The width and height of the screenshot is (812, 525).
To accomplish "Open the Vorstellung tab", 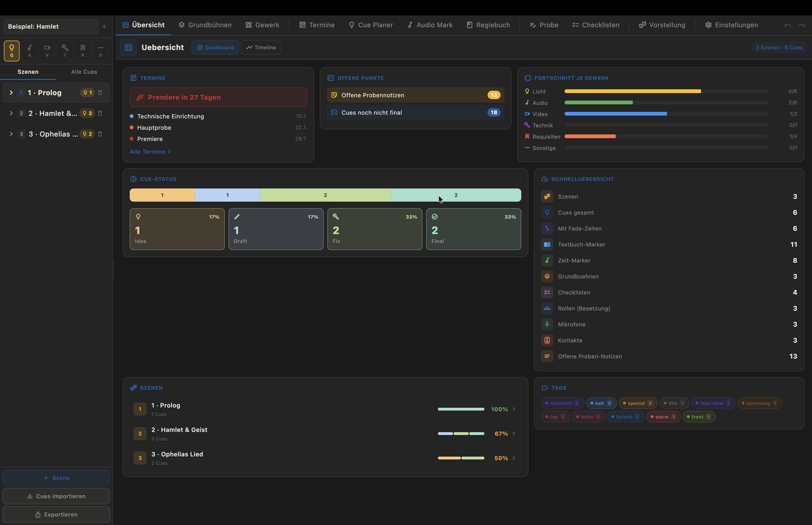I will pyautogui.click(x=662, y=25).
